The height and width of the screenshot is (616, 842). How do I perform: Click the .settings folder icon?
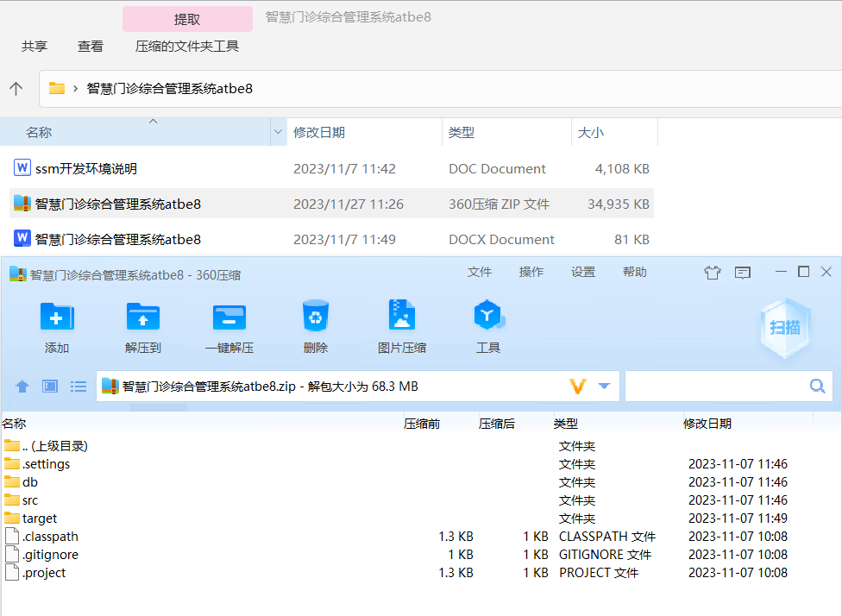[12, 463]
